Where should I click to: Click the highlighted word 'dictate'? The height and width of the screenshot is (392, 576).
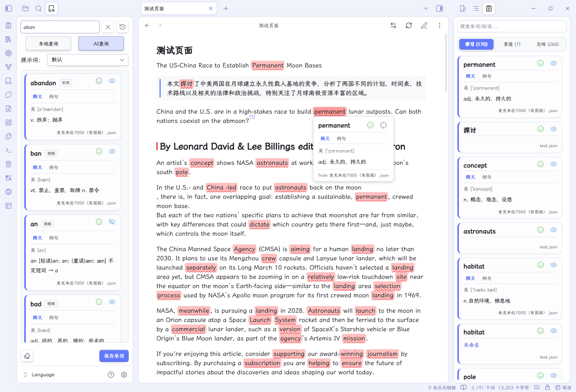point(259,224)
